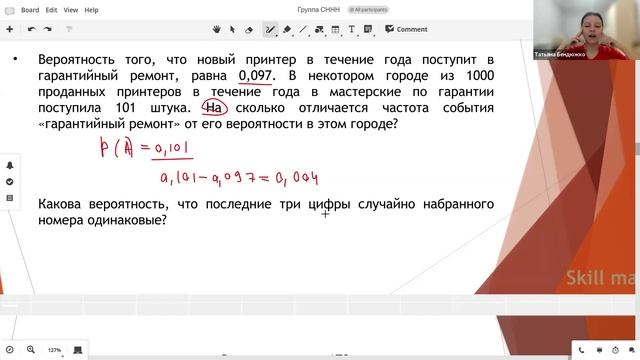Open the timer icon
Viewport: 640px width, 360px height.
pyautogui.click(x=616, y=350)
